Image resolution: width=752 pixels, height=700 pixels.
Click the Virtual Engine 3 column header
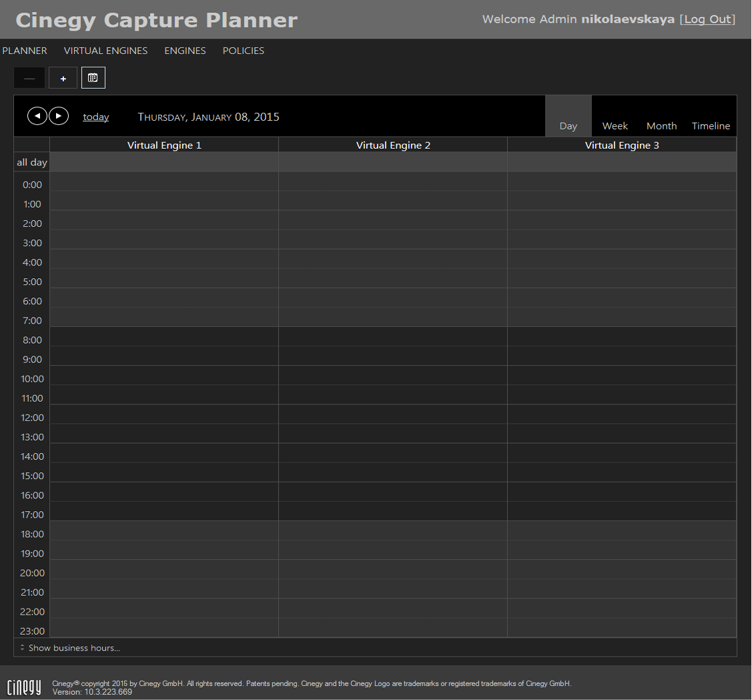622,145
